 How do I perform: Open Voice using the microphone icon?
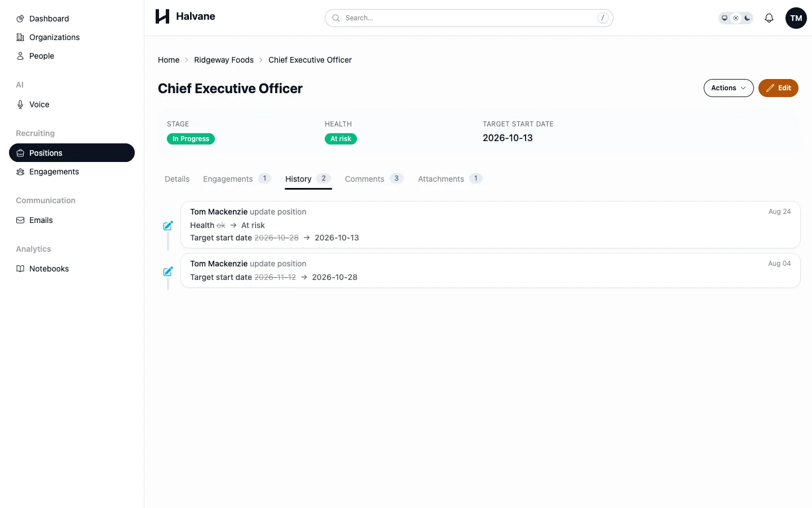[20, 104]
